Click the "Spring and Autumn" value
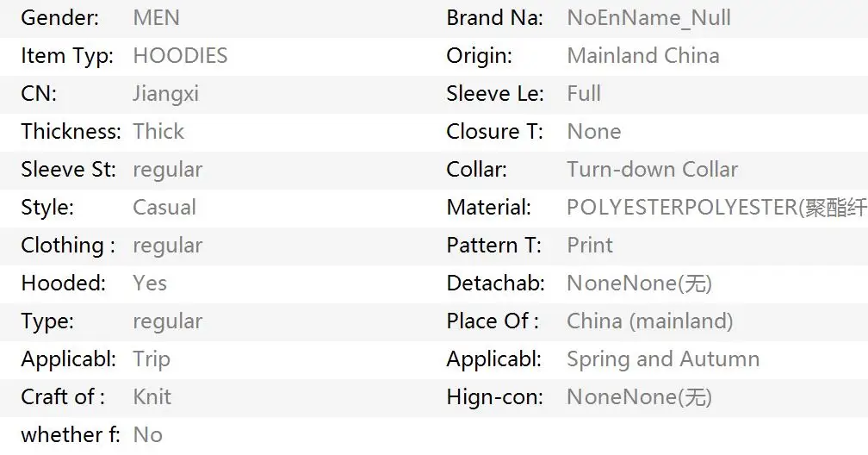The width and height of the screenshot is (868, 455). point(662,359)
